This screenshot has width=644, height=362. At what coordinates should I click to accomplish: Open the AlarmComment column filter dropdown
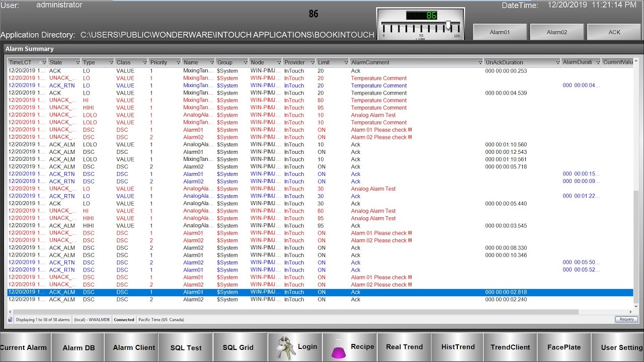[480, 62]
